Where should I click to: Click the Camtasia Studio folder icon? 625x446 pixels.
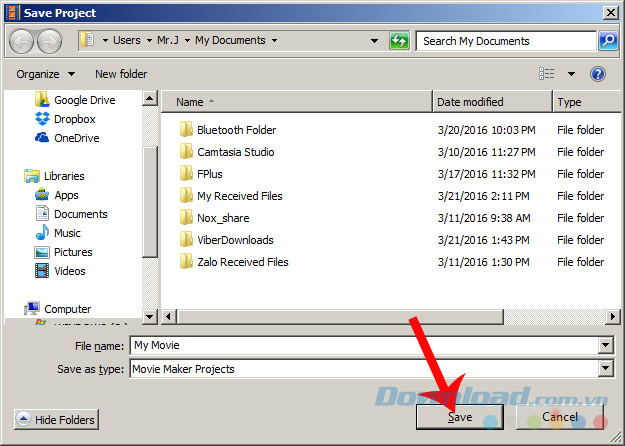(x=186, y=152)
